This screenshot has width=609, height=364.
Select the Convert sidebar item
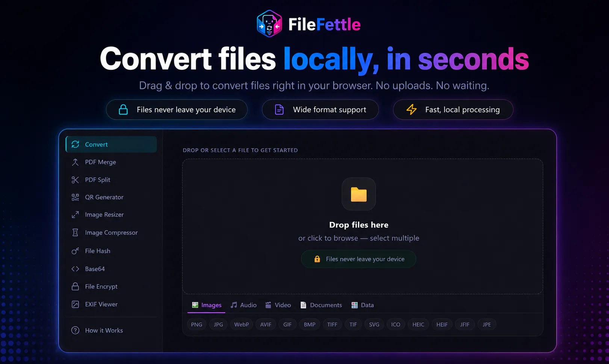pyautogui.click(x=111, y=144)
